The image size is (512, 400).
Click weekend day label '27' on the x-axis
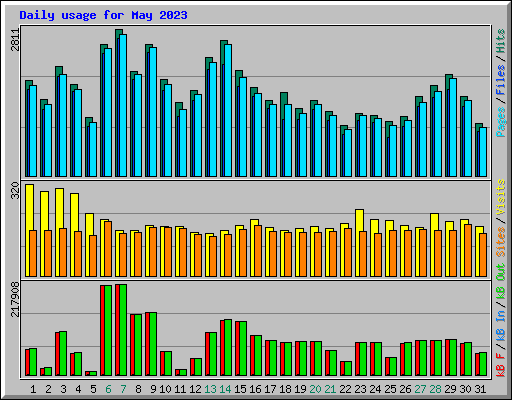click(x=420, y=389)
